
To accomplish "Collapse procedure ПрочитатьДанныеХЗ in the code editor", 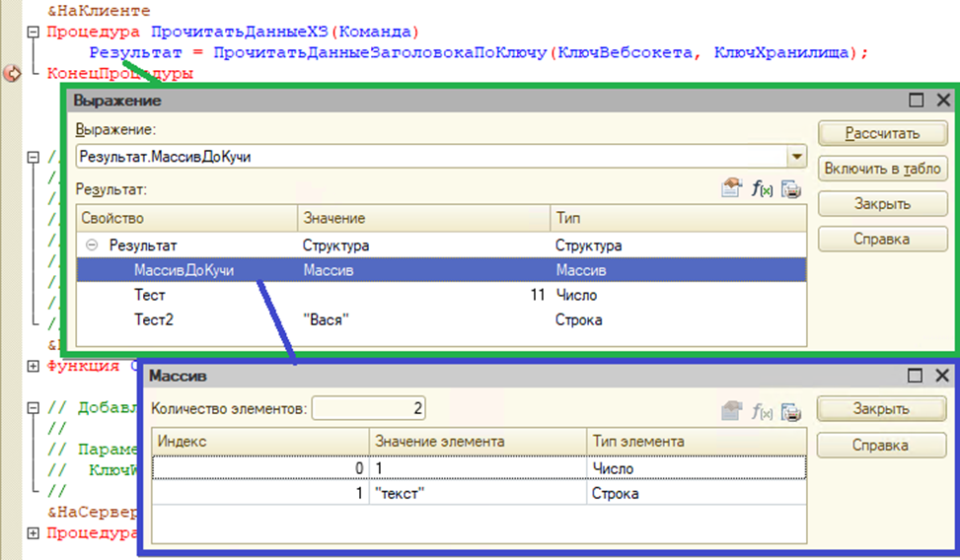I will [34, 32].
